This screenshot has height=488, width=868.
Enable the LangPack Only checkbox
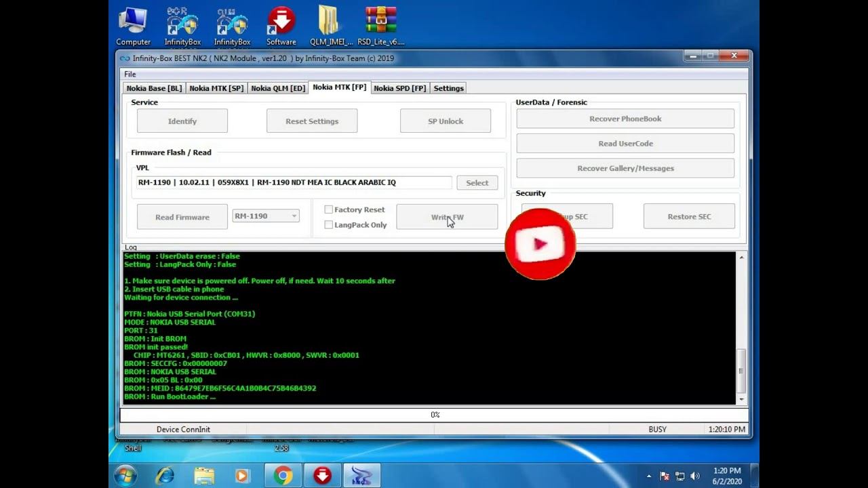pyautogui.click(x=329, y=225)
